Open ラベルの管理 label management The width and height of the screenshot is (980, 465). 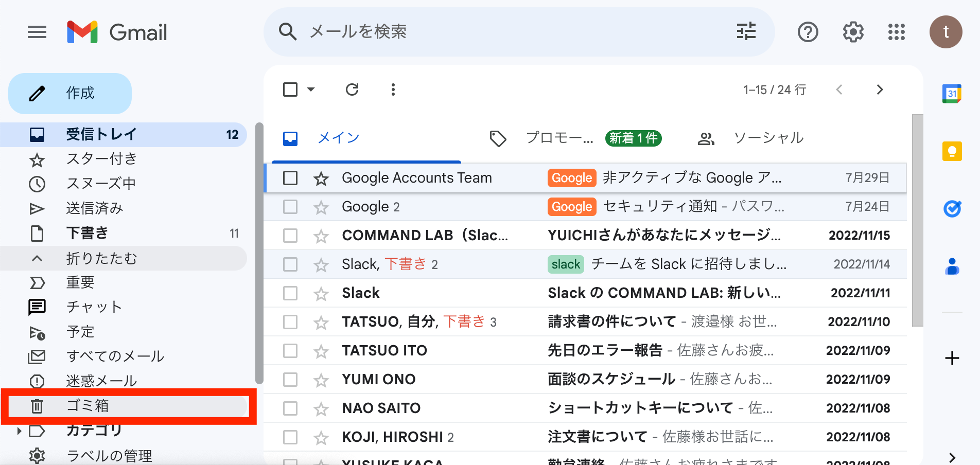pyautogui.click(x=124, y=456)
